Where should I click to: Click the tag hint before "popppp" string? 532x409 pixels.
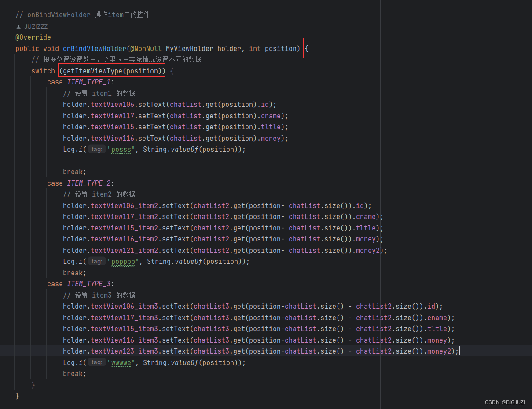tap(97, 261)
